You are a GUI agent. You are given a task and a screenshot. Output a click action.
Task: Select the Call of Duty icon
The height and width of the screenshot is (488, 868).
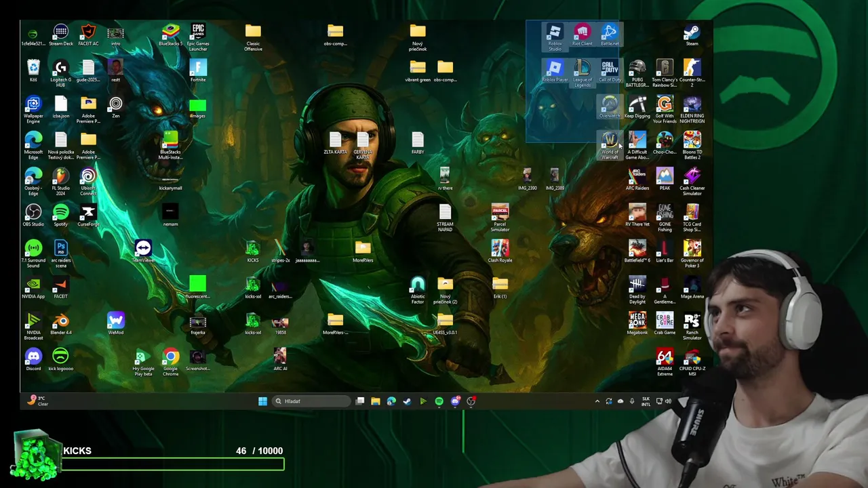[610, 71]
